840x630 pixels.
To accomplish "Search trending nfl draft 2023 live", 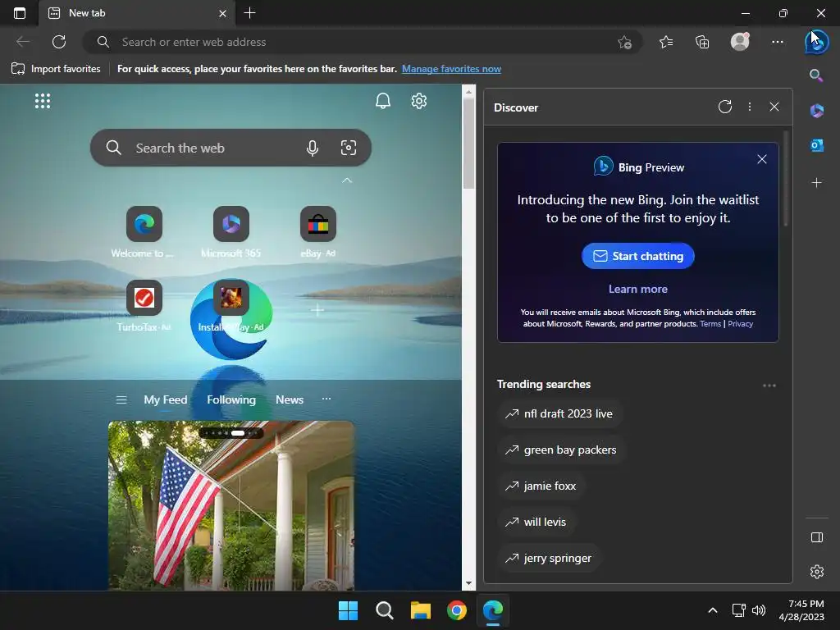I will (x=559, y=413).
